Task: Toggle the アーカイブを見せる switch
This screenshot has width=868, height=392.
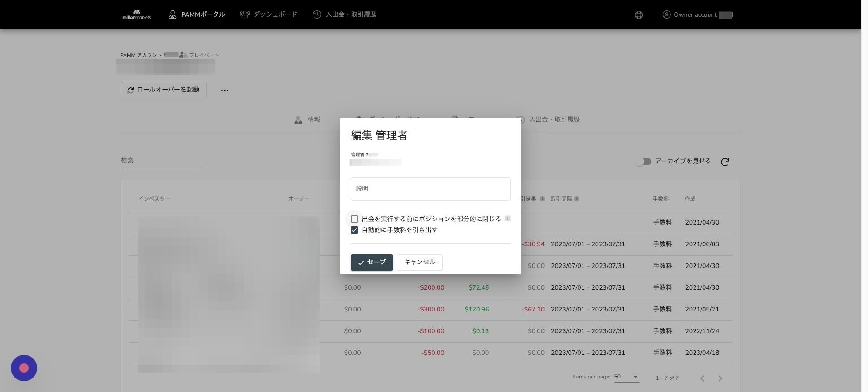Action: click(643, 162)
